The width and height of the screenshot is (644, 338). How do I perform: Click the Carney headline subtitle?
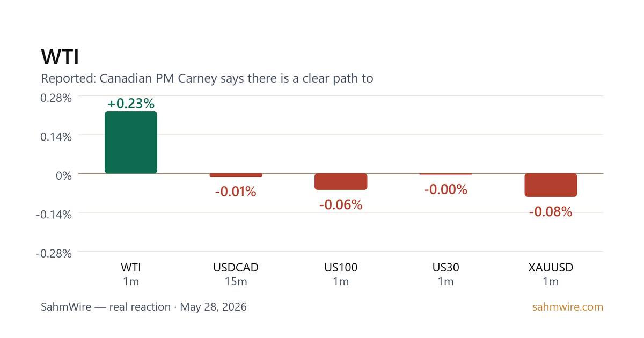pyautogui.click(x=207, y=78)
